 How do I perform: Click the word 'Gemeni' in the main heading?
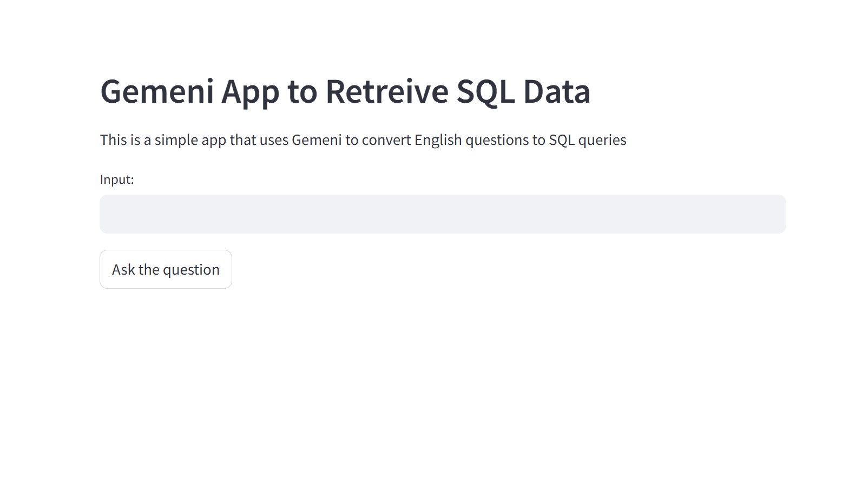157,91
